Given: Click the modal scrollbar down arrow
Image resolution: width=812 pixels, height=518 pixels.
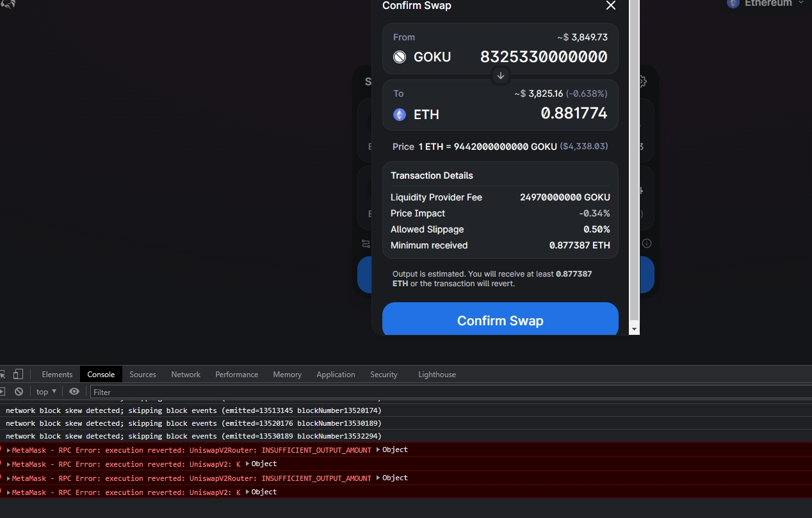Looking at the screenshot, I should [x=634, y=329].
